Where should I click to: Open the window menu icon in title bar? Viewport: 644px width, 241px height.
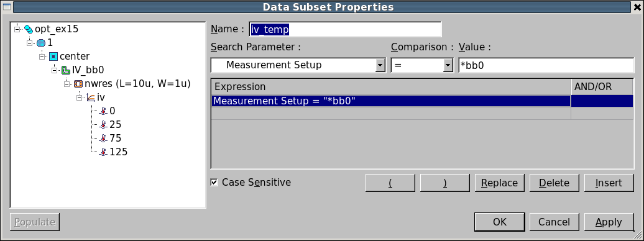(x=6, y=7)
